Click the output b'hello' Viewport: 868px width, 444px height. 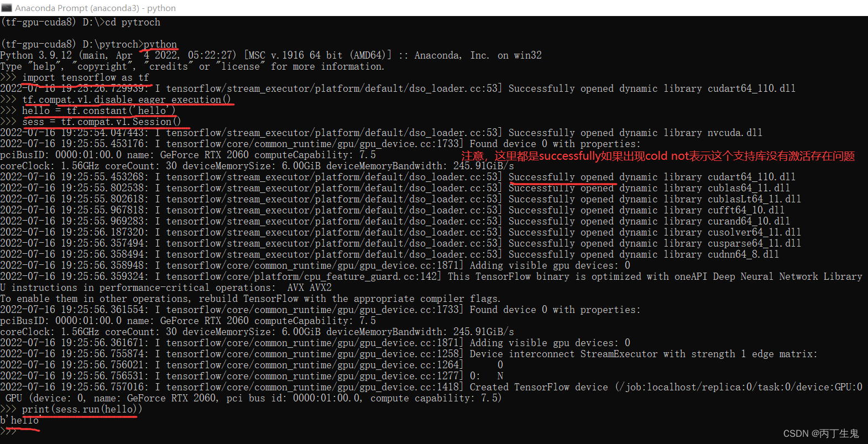pyautogui.click(x=19, y=420)
